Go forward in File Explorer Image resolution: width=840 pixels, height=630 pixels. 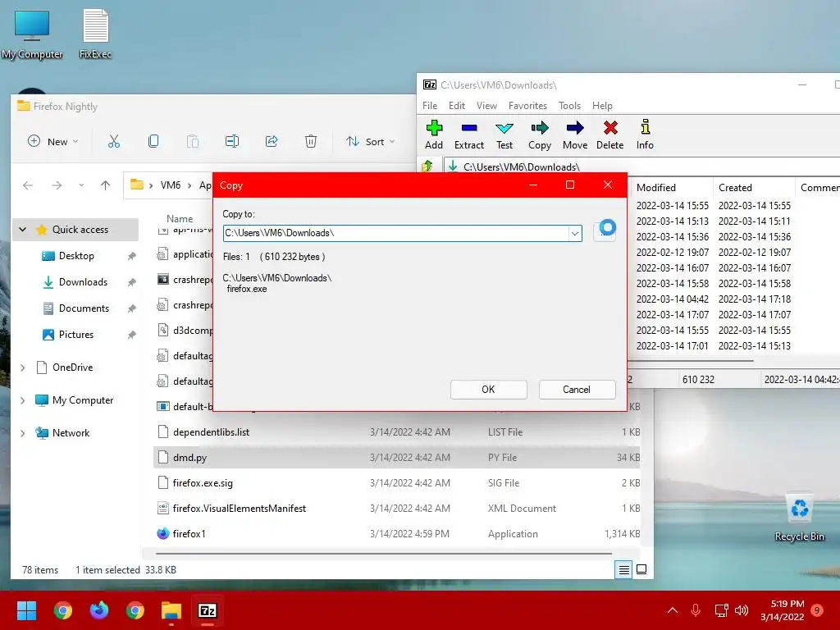click(57, 185)
